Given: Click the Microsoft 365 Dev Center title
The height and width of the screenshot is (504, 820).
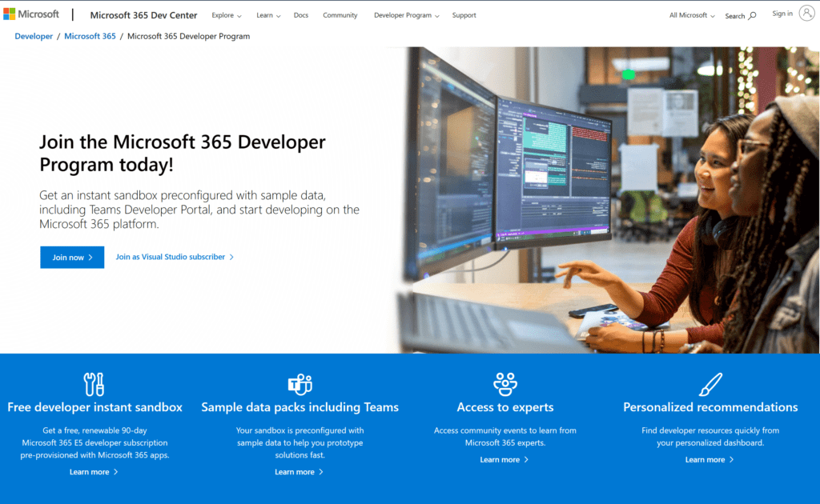Looking at the screenshot, I should (x=143, y=15).
